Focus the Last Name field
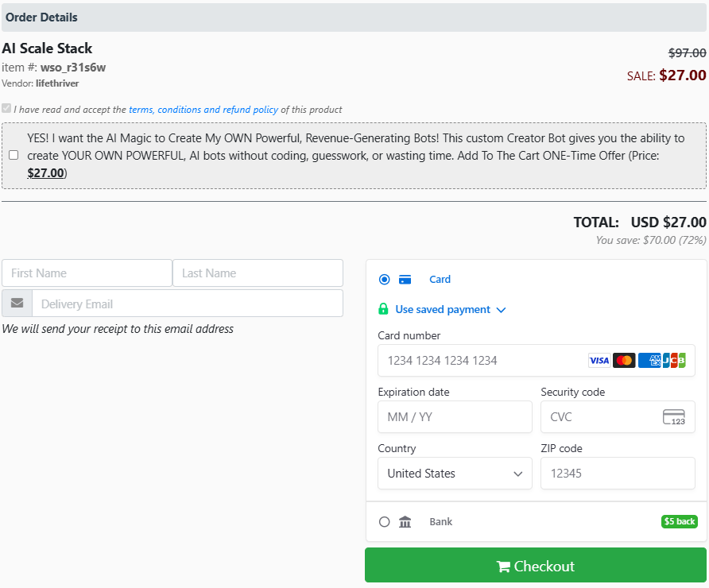Viewport: 709px width, 588px height. (258, 273)
